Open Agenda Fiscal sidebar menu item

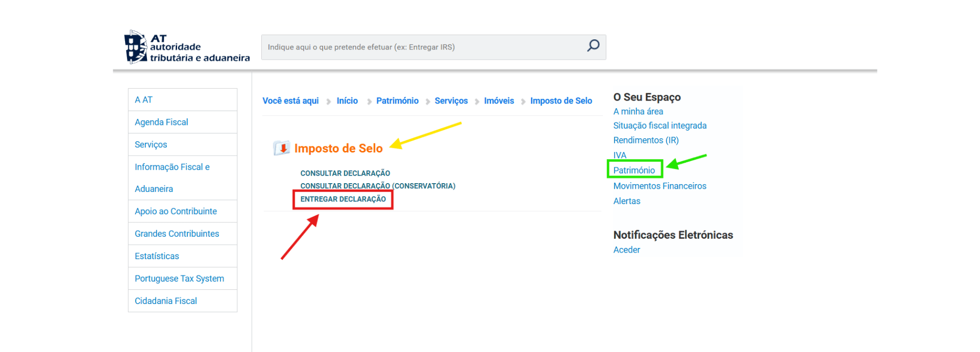point(161,122)
